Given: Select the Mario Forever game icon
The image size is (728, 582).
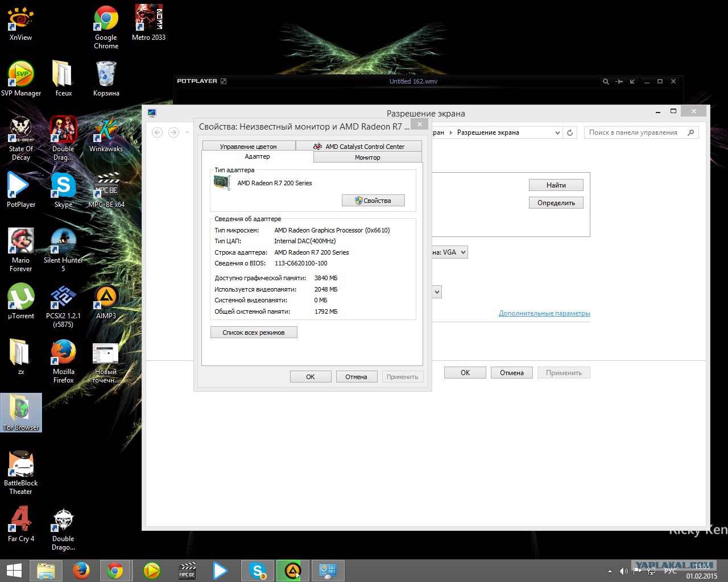Looking at the screenshot, I should pos(21,250).
